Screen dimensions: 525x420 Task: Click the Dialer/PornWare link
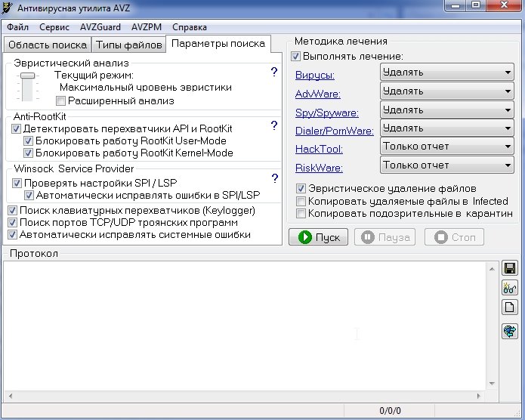pyautogui.click(x=334, y=131)
